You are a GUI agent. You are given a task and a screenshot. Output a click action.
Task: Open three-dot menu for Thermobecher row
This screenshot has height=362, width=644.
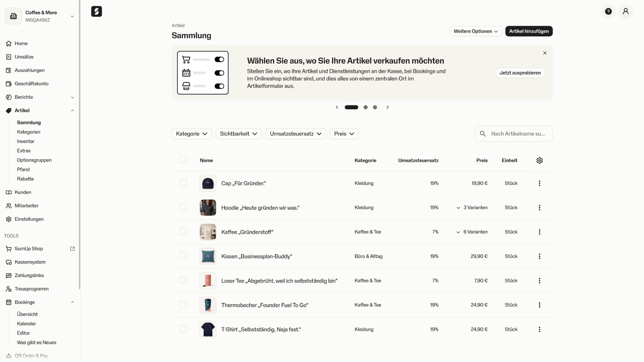click(539, 305)
